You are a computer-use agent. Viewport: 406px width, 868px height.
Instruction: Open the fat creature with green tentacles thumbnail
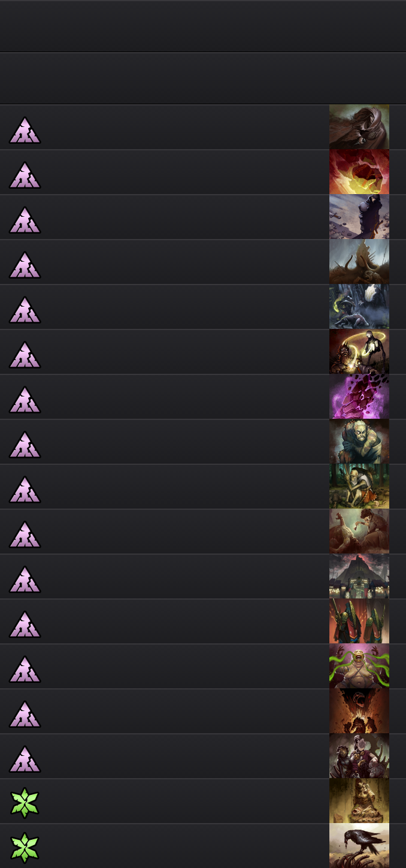[x=359, y=666]
